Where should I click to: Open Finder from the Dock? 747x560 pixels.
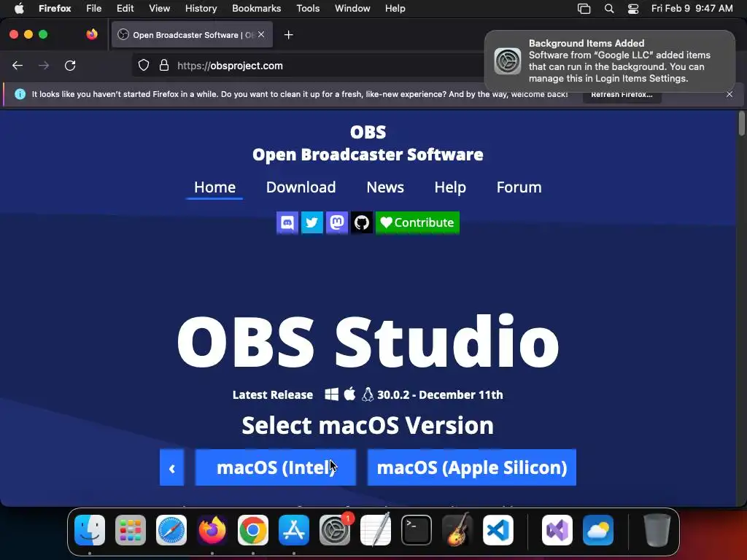tap(90, 530)
